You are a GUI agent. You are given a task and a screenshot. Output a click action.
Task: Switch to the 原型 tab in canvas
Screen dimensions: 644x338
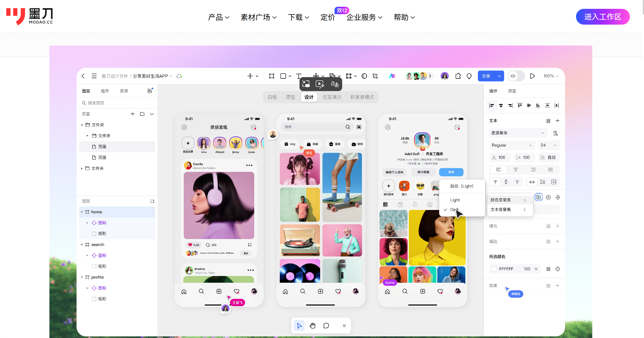(290, 97)
